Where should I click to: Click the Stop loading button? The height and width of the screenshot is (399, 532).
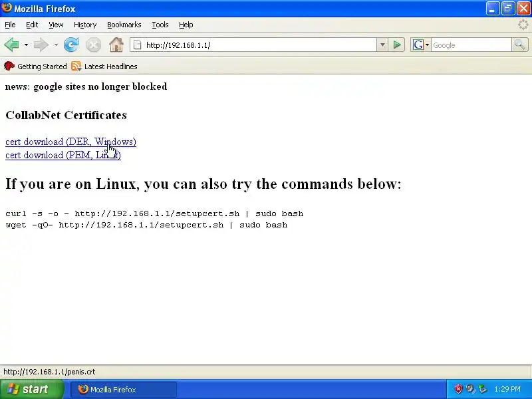tap(93, 45)
